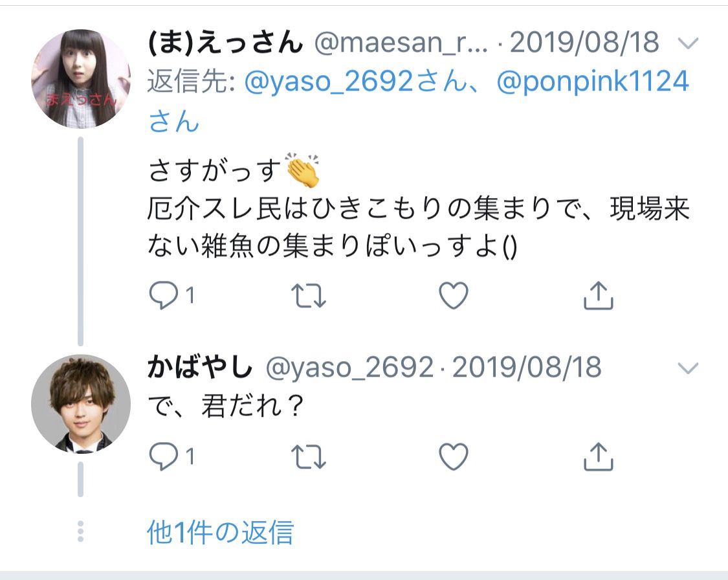728x580 pixels.
Task: Open @yaso_2692 handle on second tweet
Action: tap(349, 368)
